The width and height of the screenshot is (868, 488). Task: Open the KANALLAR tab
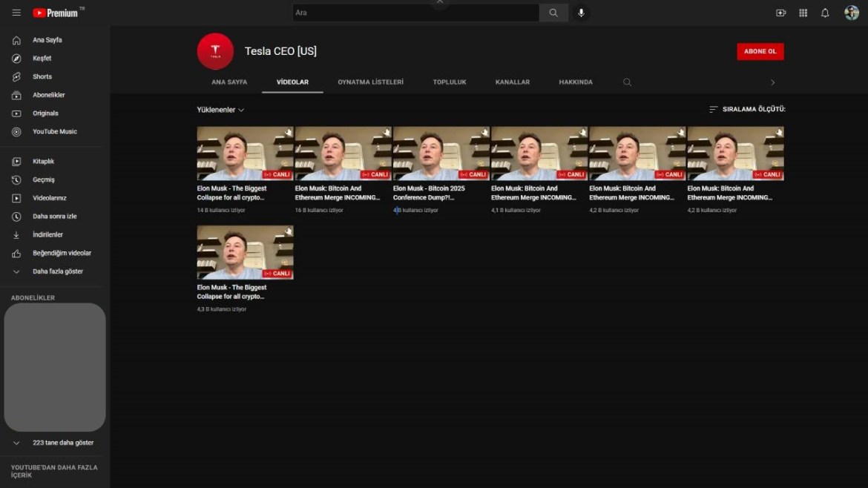click(512, 82)
